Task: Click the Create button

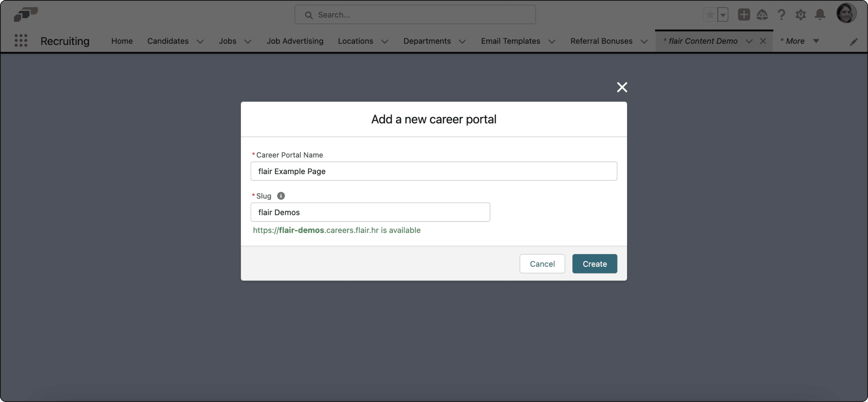Action: point(594,264)
